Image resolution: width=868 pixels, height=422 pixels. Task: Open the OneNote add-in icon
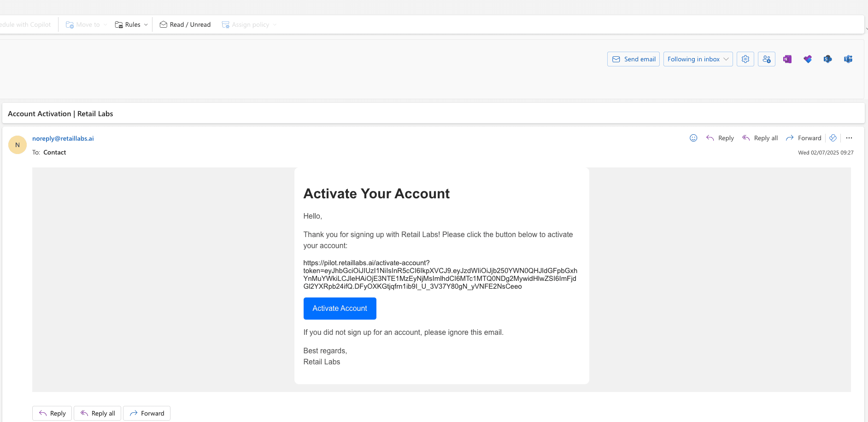787,59
